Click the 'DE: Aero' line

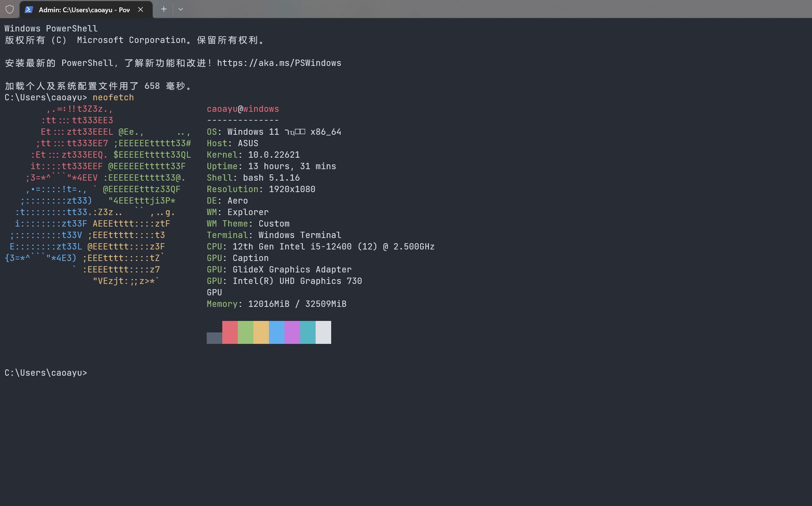[227, 201]
